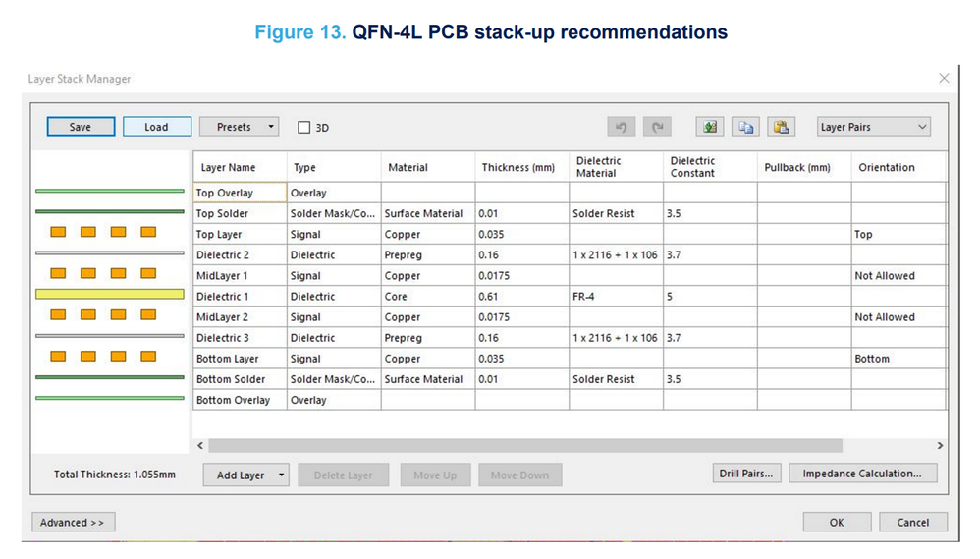
Task: Select the Pullback (mm) column header
Action: pyautogui.click(x=804, y=167)
